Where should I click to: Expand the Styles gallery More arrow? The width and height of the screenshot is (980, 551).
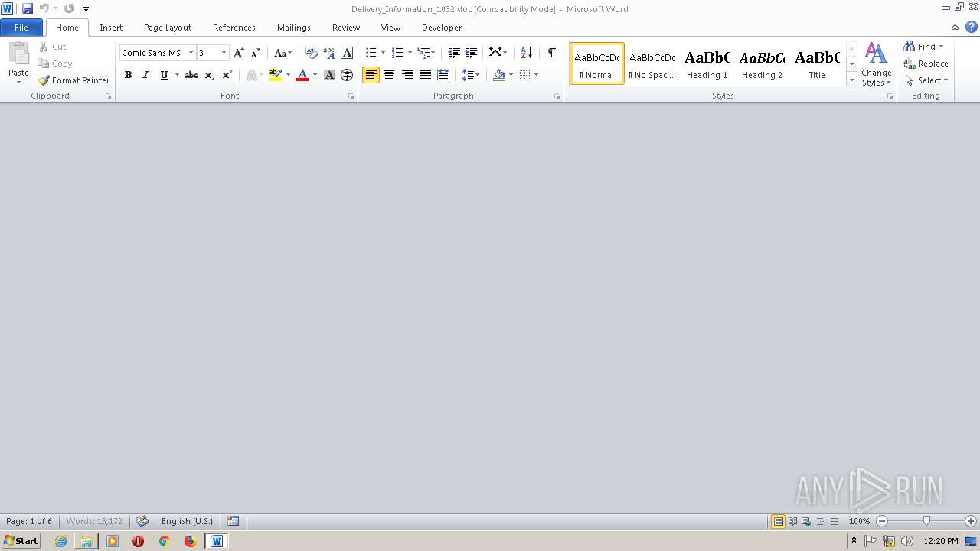[851, 80]
